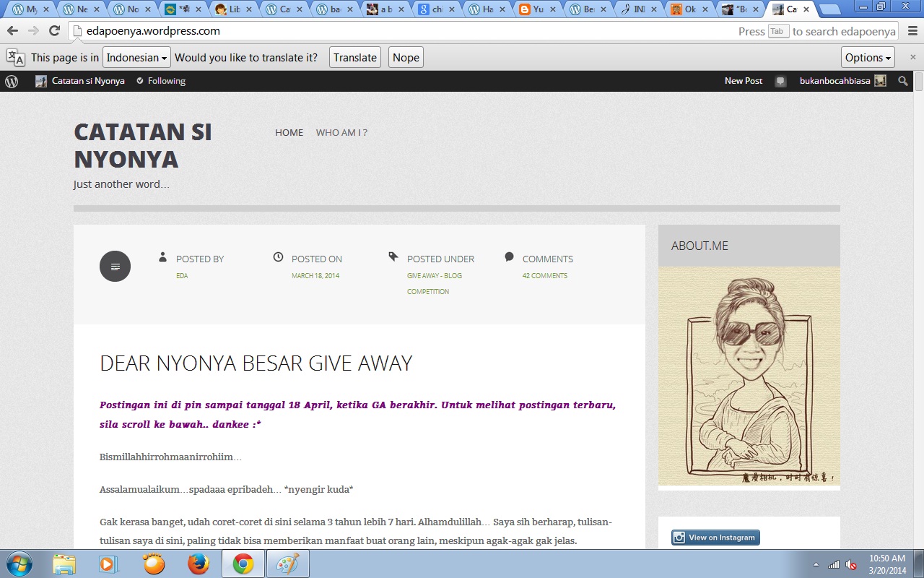Screen dimensions: 924x578
Task: Click the About.me caricature portrait image
Action: [749, 376]
